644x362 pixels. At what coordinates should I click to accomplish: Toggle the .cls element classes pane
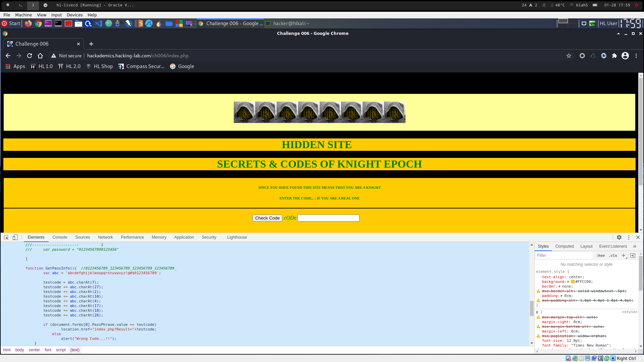tap(612, 255)
